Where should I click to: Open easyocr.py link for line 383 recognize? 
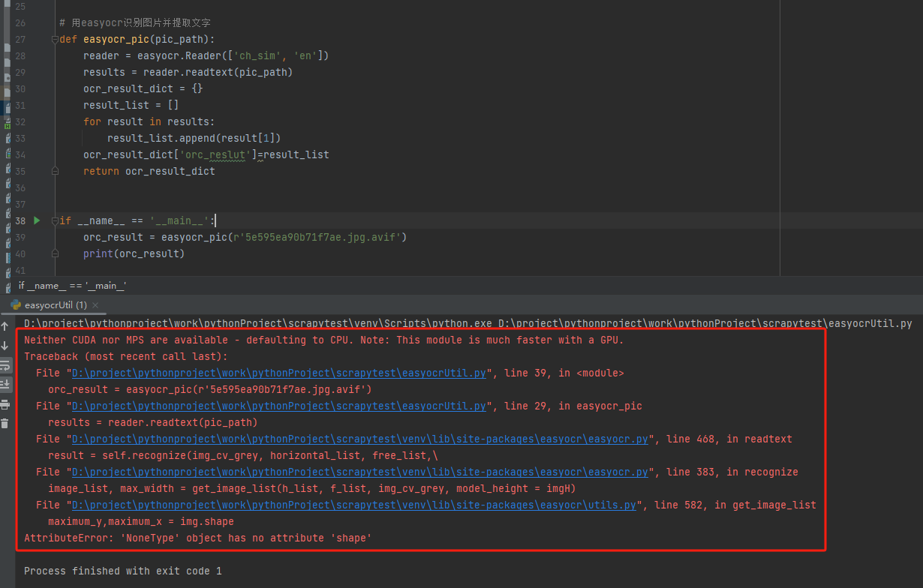(x=359, y=472)
